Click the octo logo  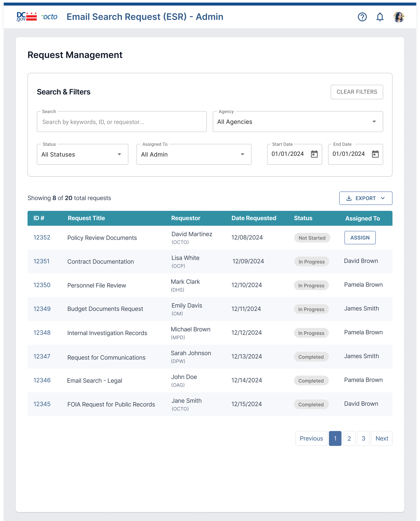coord(50,17)
